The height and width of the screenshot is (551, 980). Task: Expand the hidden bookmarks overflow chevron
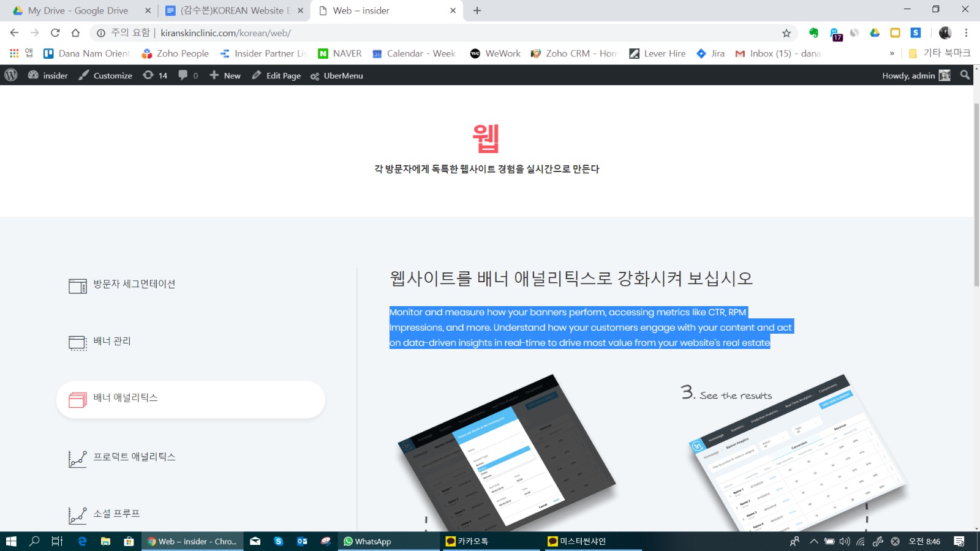click(x=892, y=54)
